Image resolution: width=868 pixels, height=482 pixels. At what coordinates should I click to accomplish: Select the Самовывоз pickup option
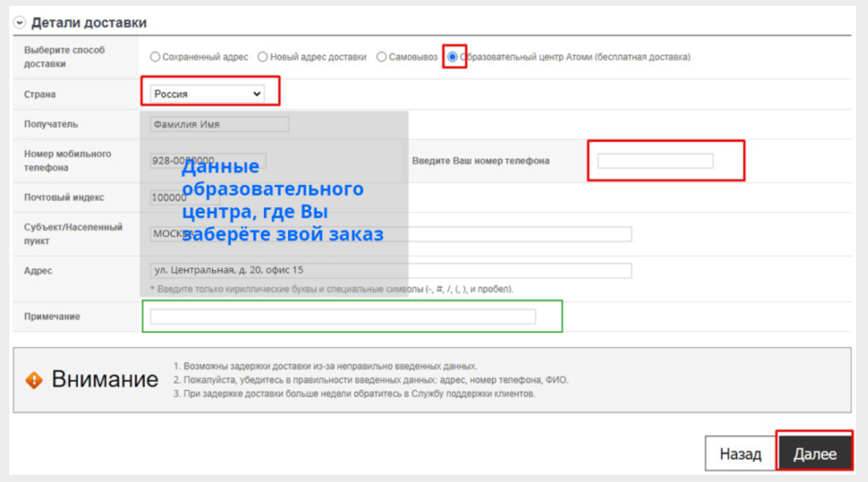pyautogui.click(x=382, y=57)
